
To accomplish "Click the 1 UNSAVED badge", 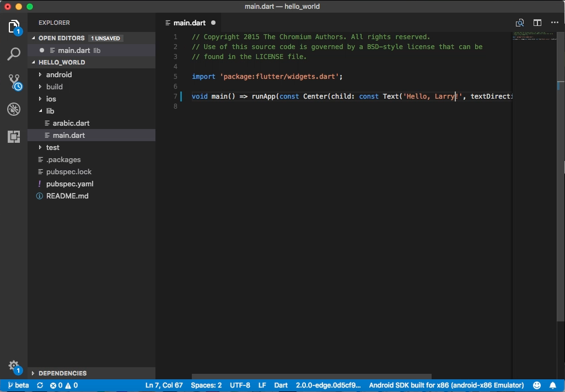I will [x=106, y=38].
